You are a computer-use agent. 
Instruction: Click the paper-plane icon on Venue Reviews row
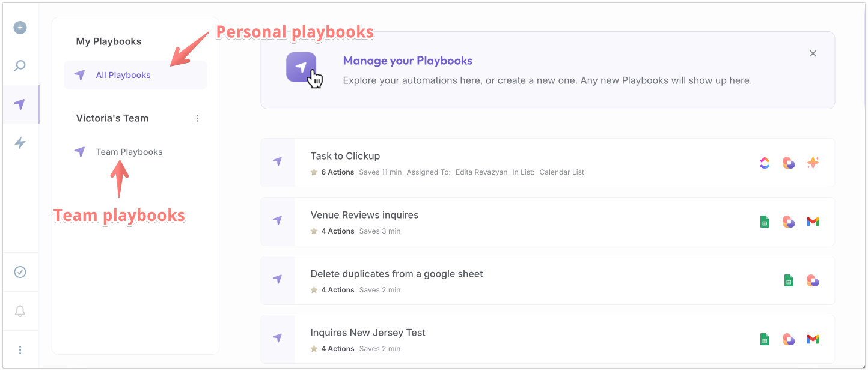point(277,220)
